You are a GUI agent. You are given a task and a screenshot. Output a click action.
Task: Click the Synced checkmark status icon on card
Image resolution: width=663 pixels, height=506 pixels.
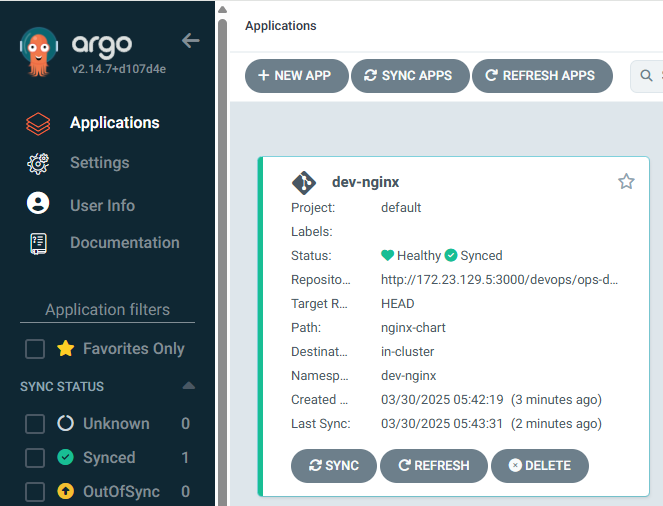[451, 255]
